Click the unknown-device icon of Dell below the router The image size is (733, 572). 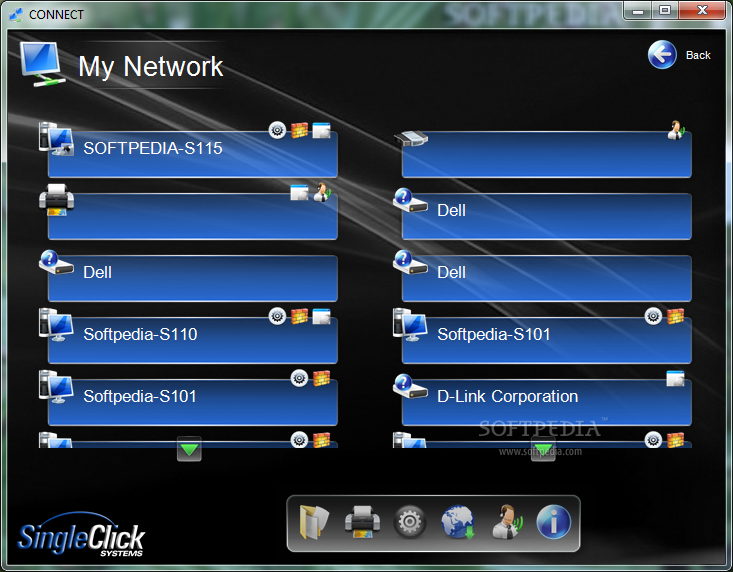[410, 200]
